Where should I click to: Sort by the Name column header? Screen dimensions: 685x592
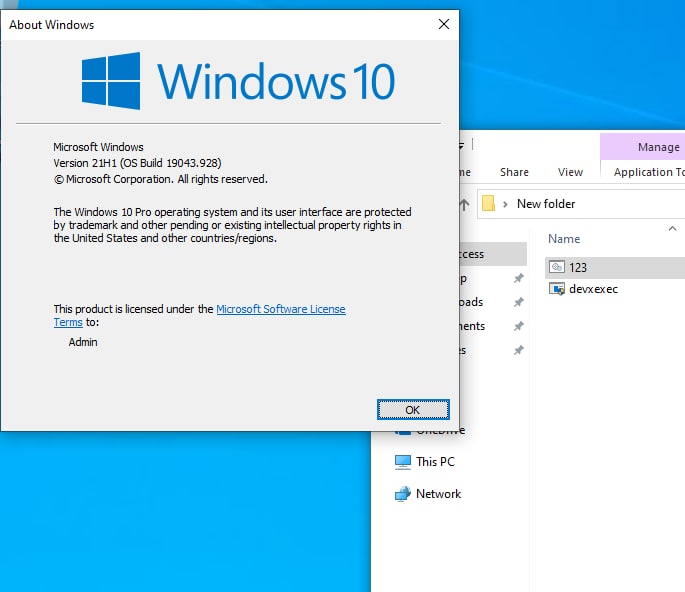point(564,239)
